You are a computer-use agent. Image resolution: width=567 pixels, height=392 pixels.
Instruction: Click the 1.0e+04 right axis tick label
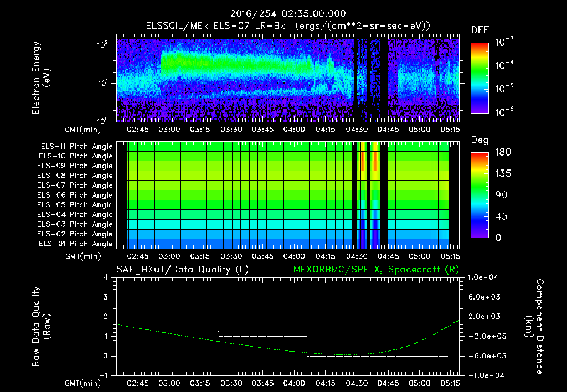483,277
